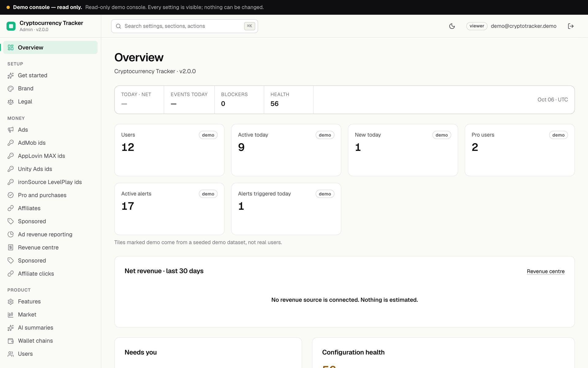Click the green Cryptocurrency Tracker logo icon

pos(11,26)
